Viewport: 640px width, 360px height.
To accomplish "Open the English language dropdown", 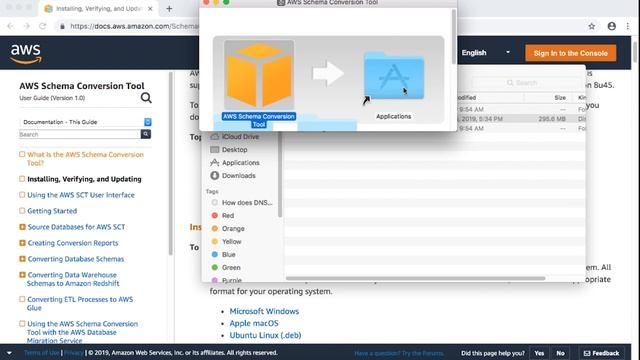I will (485, 53).
